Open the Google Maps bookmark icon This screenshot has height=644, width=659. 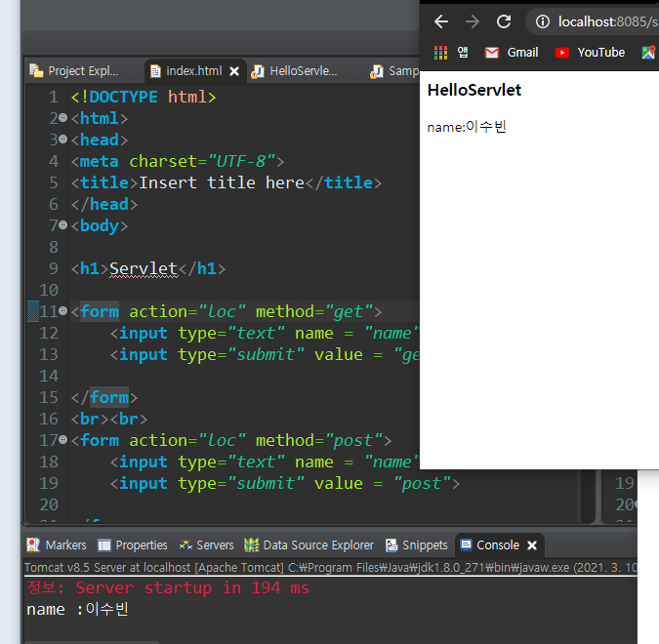(x=648, y=53)
